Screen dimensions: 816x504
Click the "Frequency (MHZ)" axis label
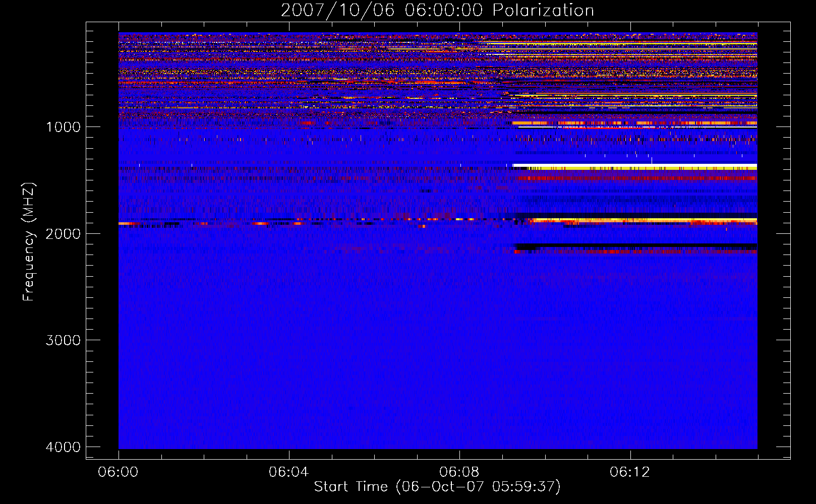coord(29,242)
